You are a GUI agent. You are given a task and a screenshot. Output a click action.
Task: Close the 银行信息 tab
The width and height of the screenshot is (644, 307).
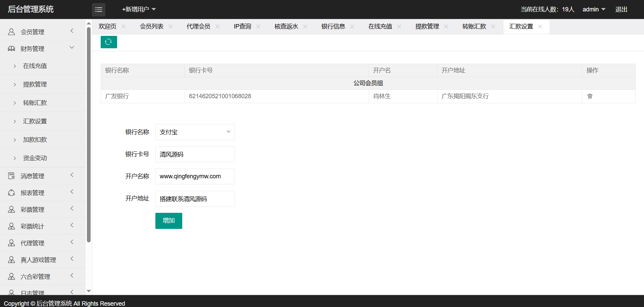(352, 26)
